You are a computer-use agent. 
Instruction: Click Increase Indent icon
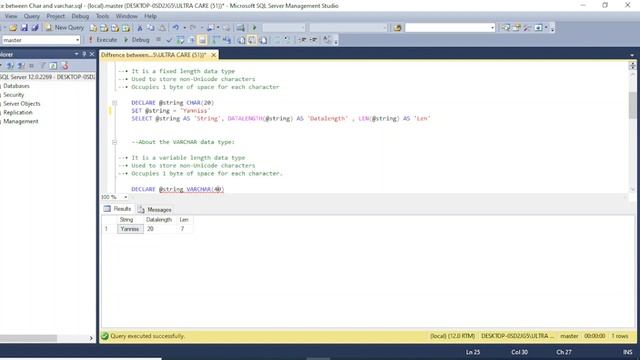pos(314,40)
